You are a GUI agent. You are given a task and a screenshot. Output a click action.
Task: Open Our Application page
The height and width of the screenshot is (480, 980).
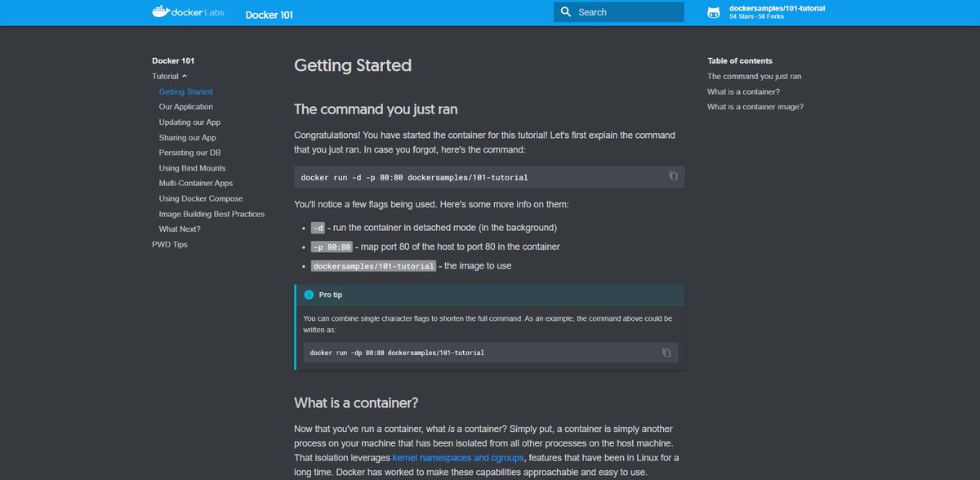[185, 107]
